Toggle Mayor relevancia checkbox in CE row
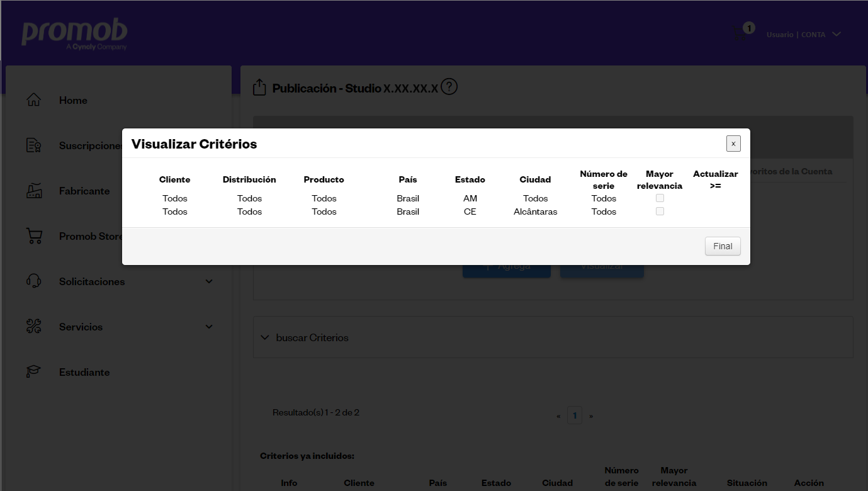Image resolution: width=868 pixels, height=491 pixels. (660, 211)
